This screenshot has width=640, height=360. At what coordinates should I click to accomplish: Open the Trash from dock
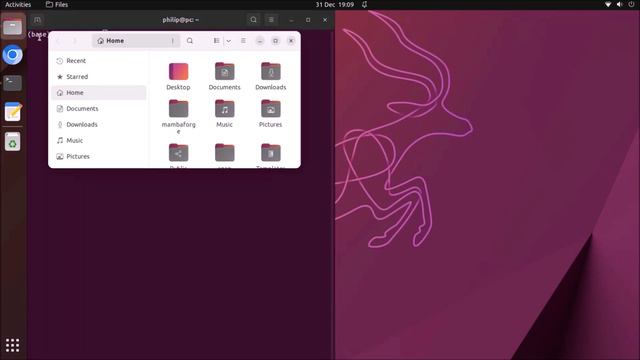pos(13,142)
